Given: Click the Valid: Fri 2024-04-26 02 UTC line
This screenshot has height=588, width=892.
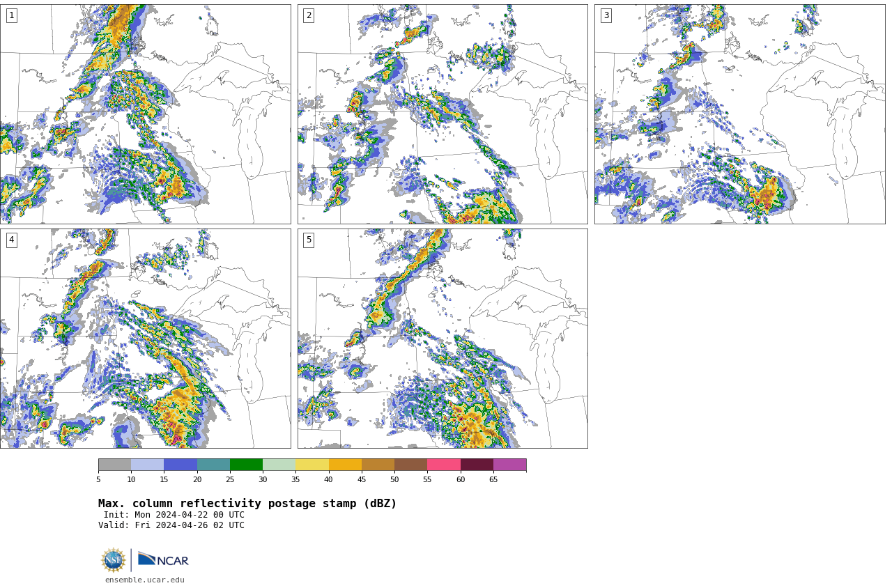Looking at the screenshot, I should click(x=171, y=525).
